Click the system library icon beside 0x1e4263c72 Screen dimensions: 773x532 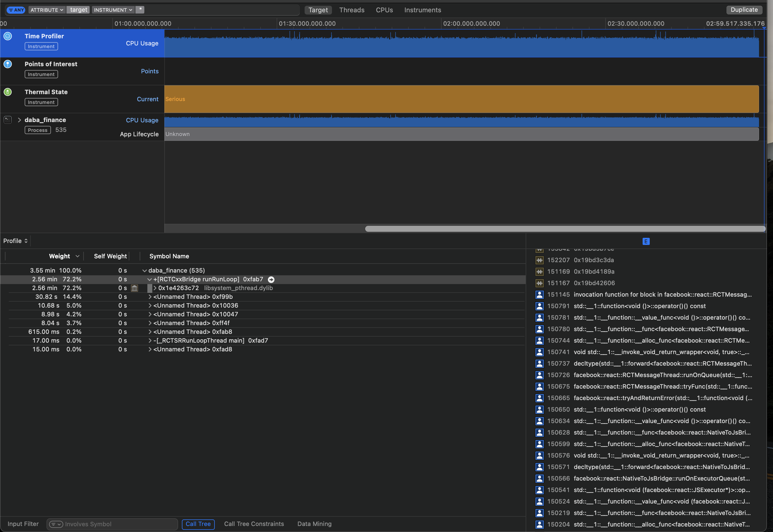point(134,288)
